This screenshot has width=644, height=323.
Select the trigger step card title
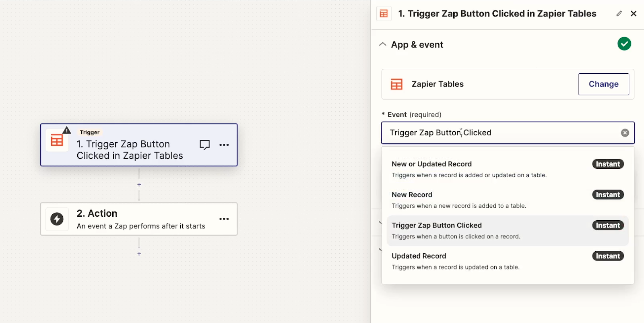130,150
